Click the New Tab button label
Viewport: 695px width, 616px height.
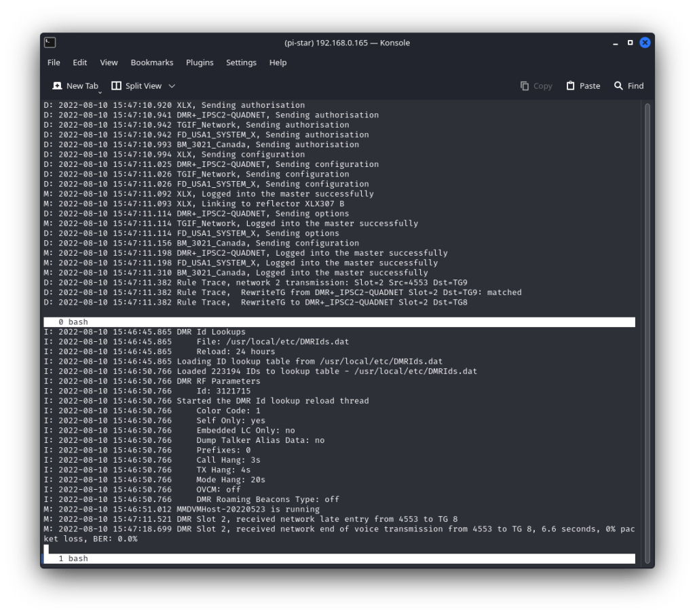[x=82, y=86]
